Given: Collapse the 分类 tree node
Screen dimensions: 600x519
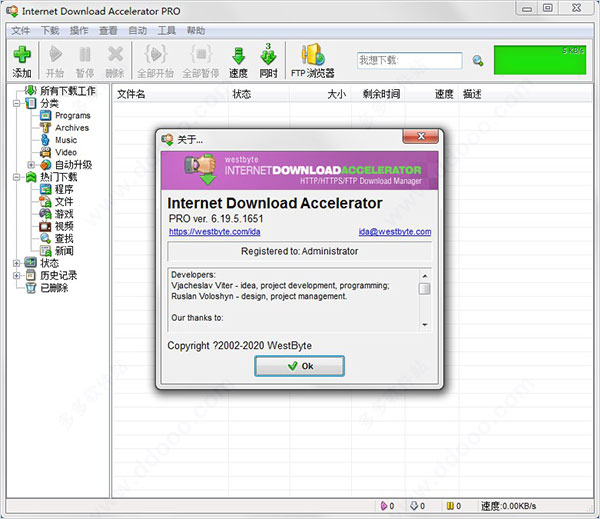Looking at the screenshot, I should pos(16,103).
